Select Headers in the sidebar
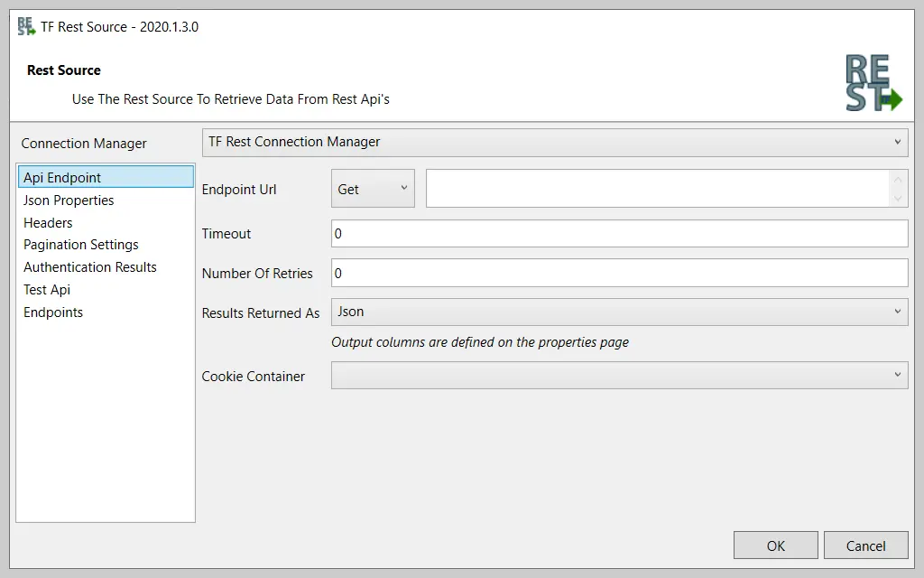 47,222
